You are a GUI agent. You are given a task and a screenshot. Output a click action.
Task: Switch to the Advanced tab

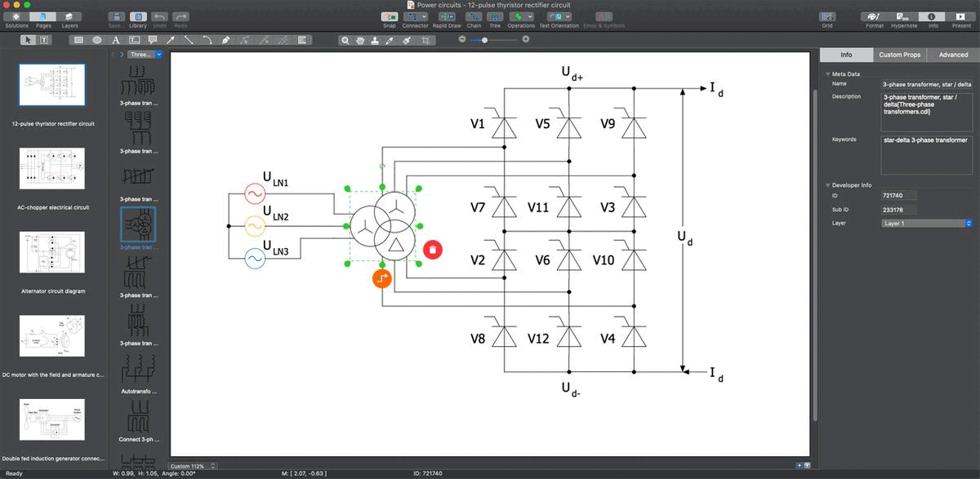[953, 55]
